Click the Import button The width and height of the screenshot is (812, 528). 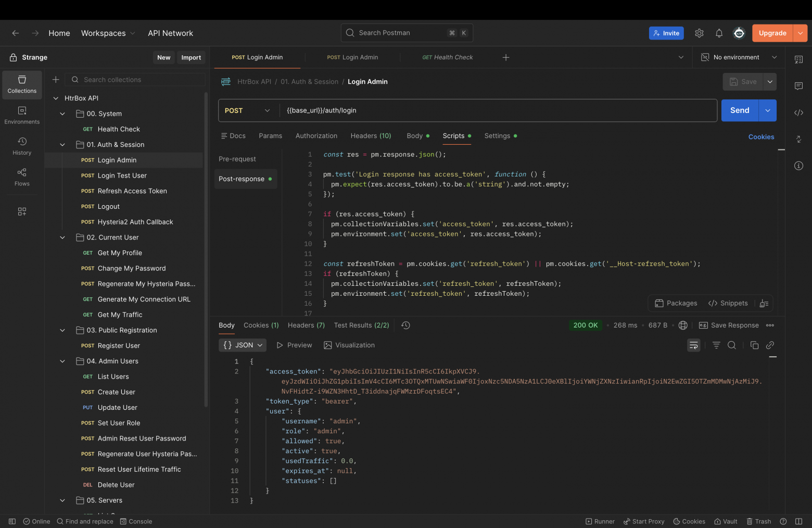pyautogui.click(x=191, y=57)
